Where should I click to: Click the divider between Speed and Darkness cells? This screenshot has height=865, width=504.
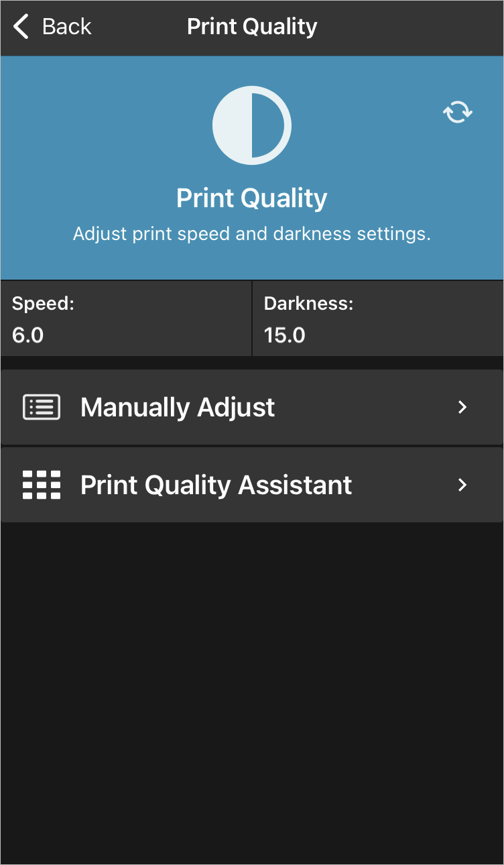click(252, 319)
